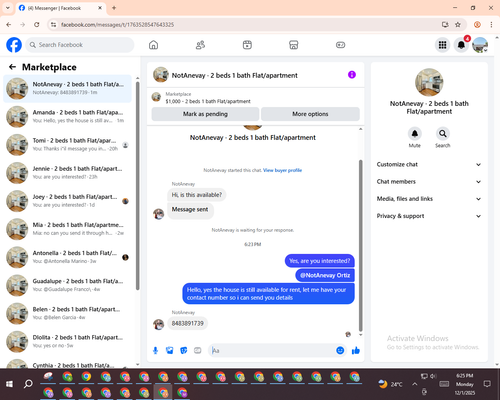500x400 pixels.
Task: Open the Friends icon in top navigation
Action: click(x=200, y=45)
